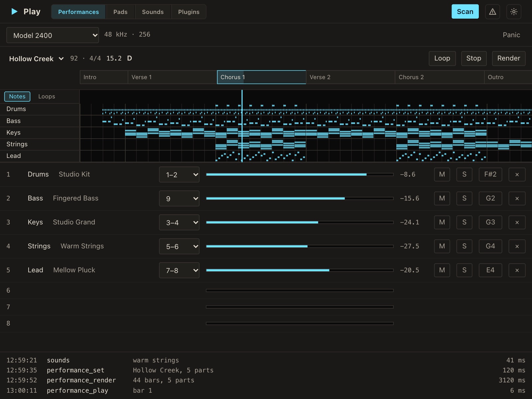532x399 pixels.
Task: Click the Render button
Action: point(509,59)
